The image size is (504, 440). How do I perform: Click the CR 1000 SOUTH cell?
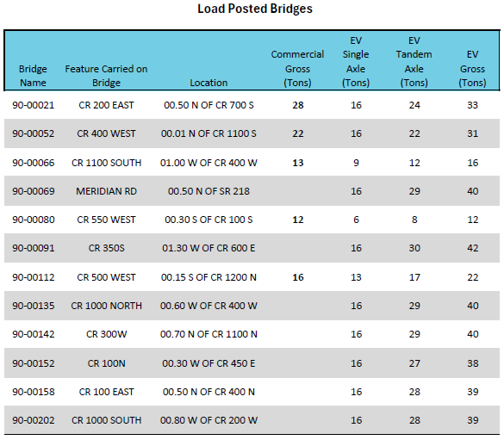click(106, 420)
